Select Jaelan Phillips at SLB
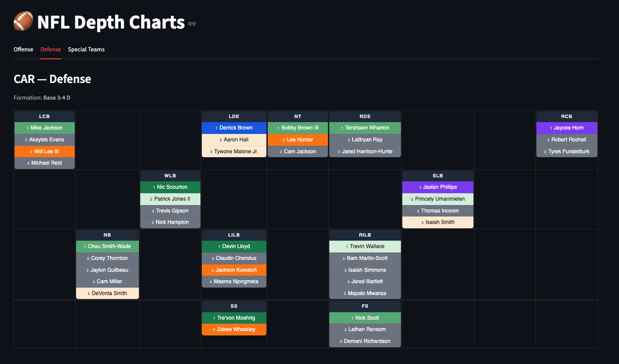Screen dimensions: 619x364 (x=438, y=187)
